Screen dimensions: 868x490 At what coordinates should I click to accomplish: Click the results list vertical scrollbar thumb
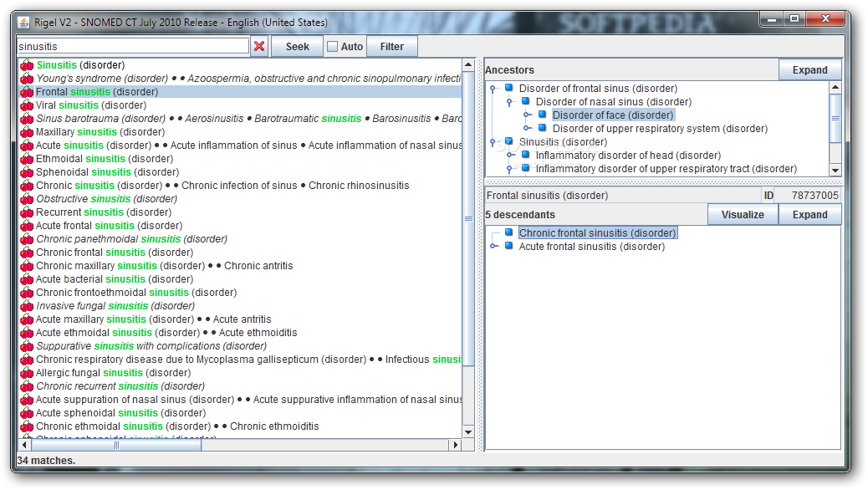(468, 218)
